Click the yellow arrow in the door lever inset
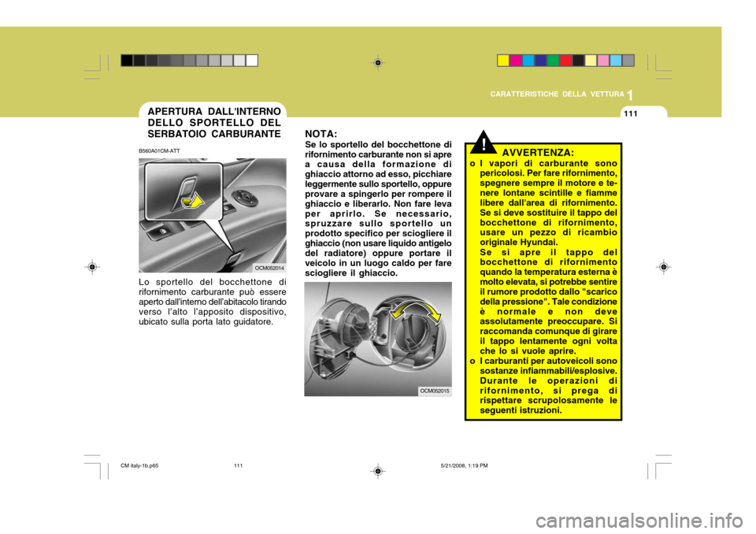The width and height of the screenshot is (756, 534). click(x=192, y=201)
